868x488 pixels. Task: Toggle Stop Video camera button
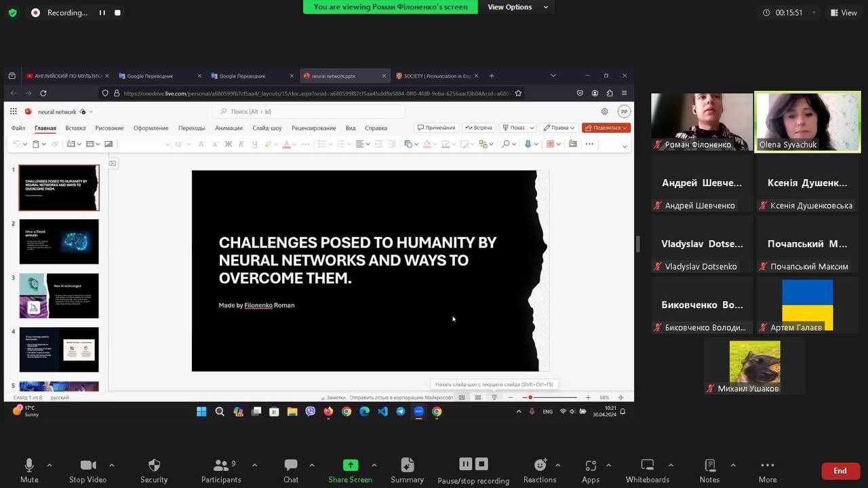(87, 465)
